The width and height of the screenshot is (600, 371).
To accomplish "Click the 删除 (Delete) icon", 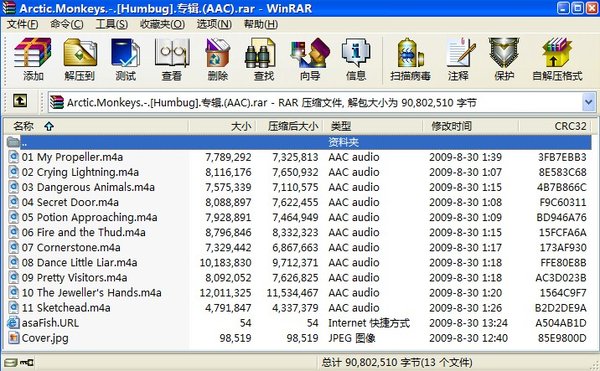I will coord(217,59).
